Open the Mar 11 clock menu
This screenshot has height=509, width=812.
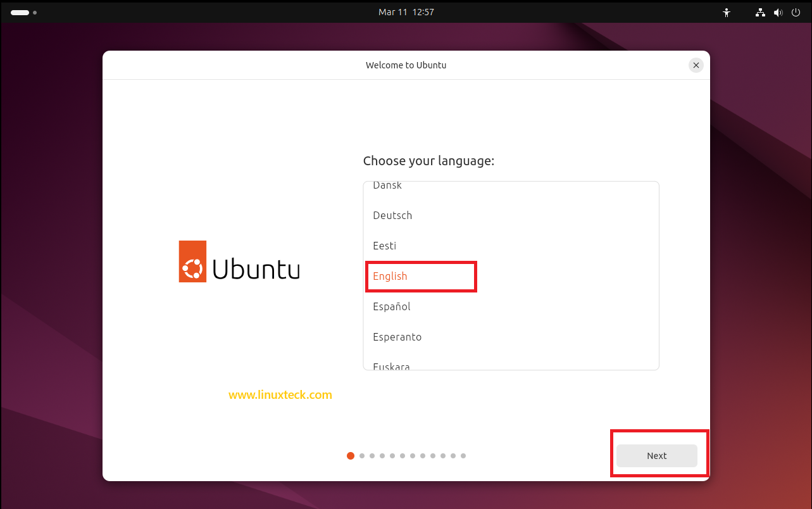click(406, 11)
